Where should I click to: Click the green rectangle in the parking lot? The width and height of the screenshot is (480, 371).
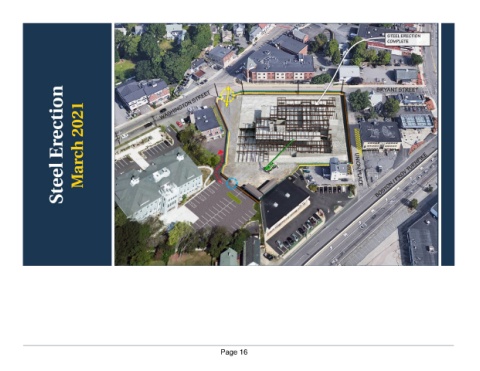[234, 198]
